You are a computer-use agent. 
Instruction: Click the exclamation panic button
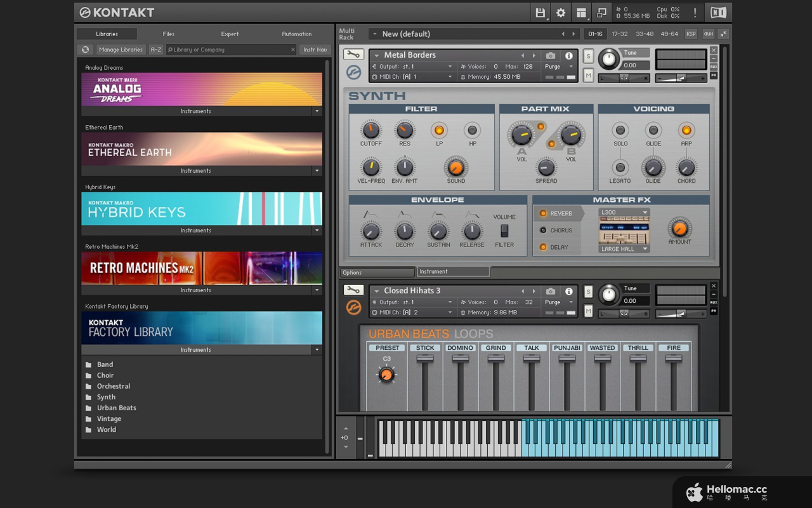[695, 13]
